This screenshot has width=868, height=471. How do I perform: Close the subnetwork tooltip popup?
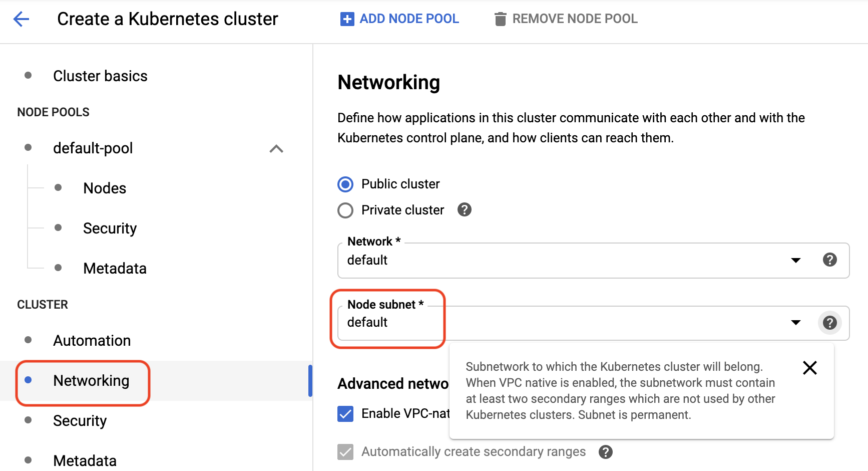tap(810, 368)
